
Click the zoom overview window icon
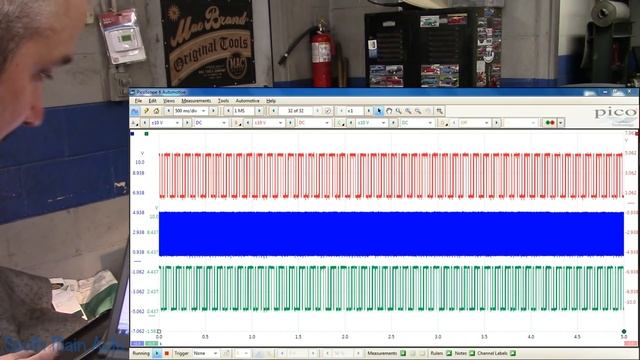pos(439,111)
